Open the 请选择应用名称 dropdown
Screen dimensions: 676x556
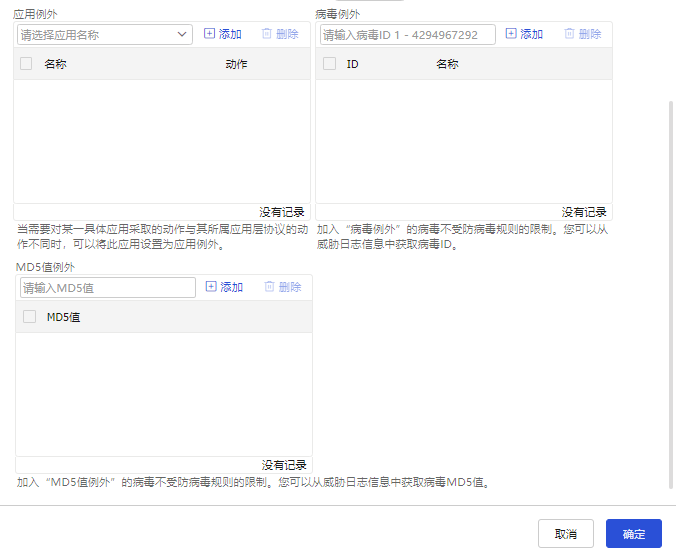click(x=105, y=35)
